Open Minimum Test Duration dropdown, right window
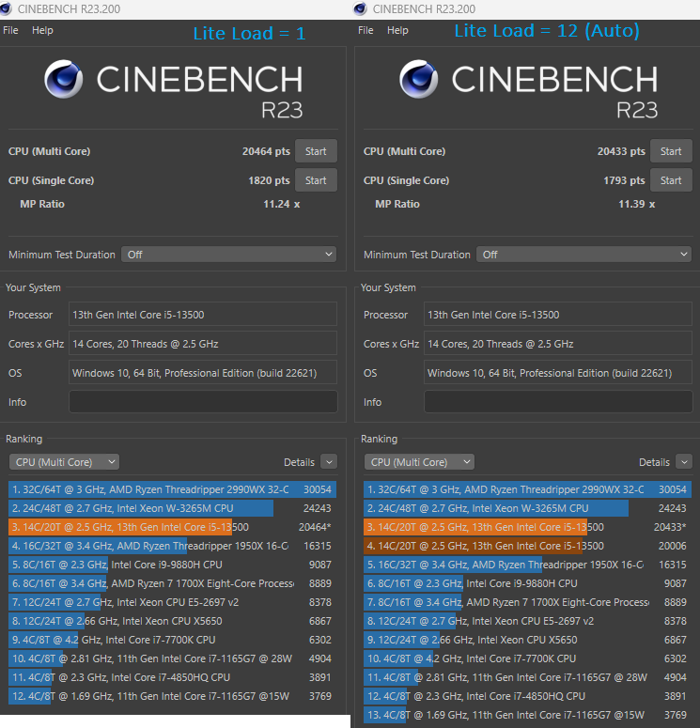 coord(583,255)
